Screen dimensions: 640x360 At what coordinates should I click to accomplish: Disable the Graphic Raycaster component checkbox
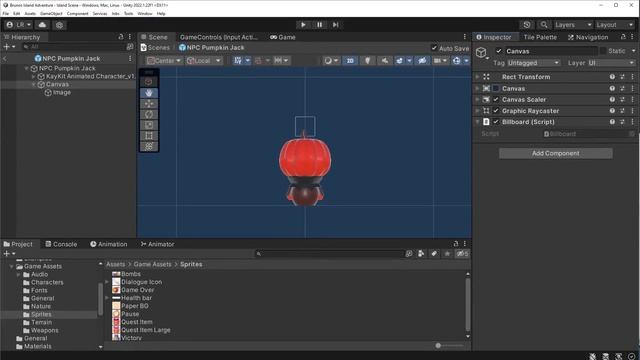click(496, 111)
